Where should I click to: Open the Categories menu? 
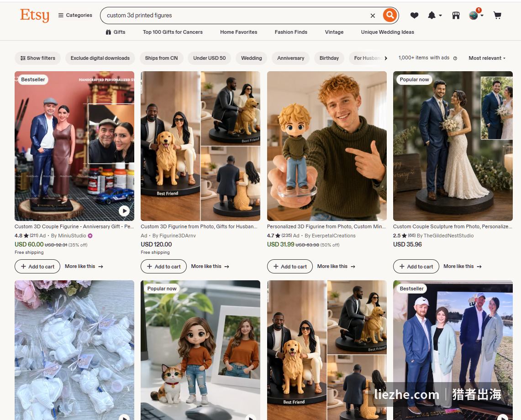coord(75,15)
